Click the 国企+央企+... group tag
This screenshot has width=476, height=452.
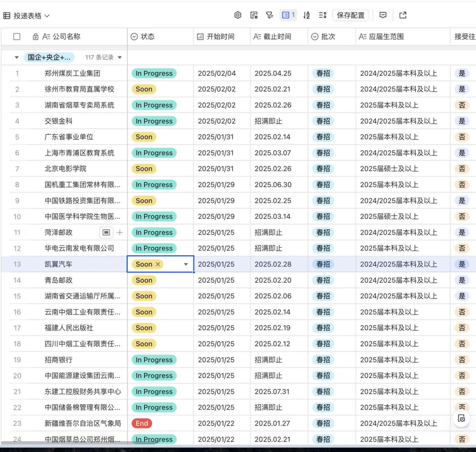[x=49, y=57]
